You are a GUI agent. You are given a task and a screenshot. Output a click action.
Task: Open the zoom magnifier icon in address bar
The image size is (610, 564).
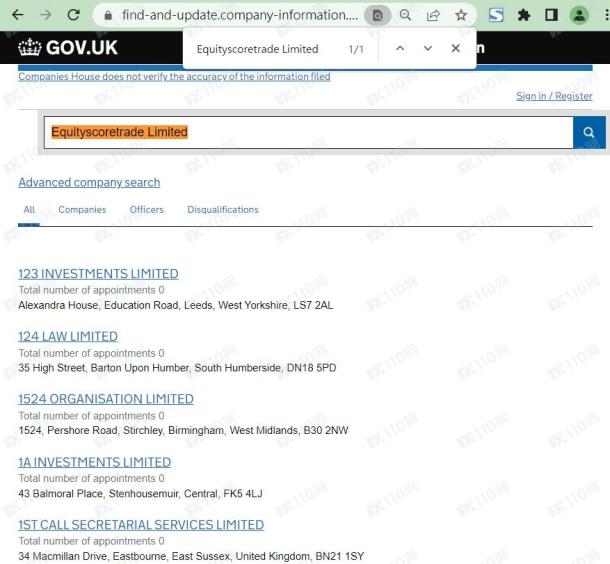click(x=405, y=16)
